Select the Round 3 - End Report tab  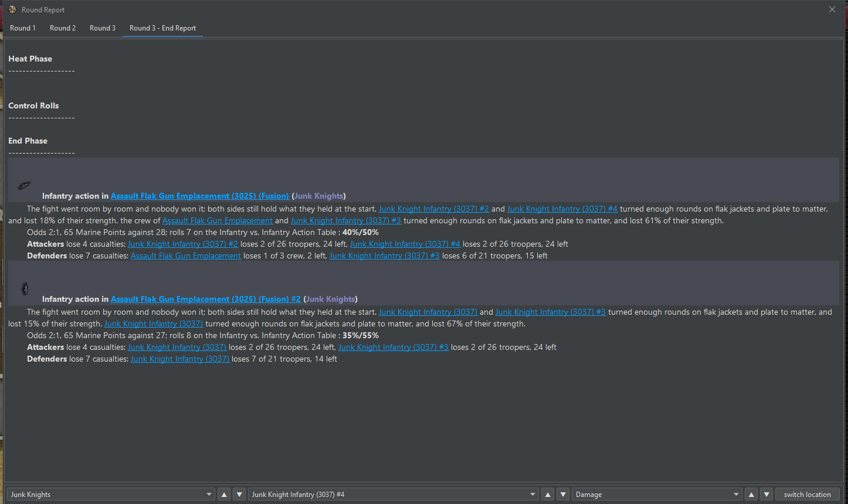pyautogui.click(x=163, y=28)
